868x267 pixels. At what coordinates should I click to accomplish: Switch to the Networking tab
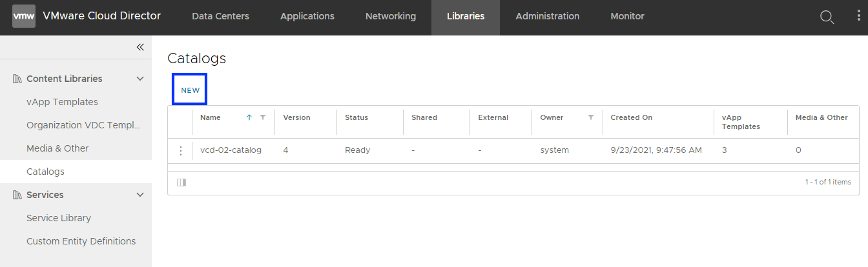(x=391, y=17)
